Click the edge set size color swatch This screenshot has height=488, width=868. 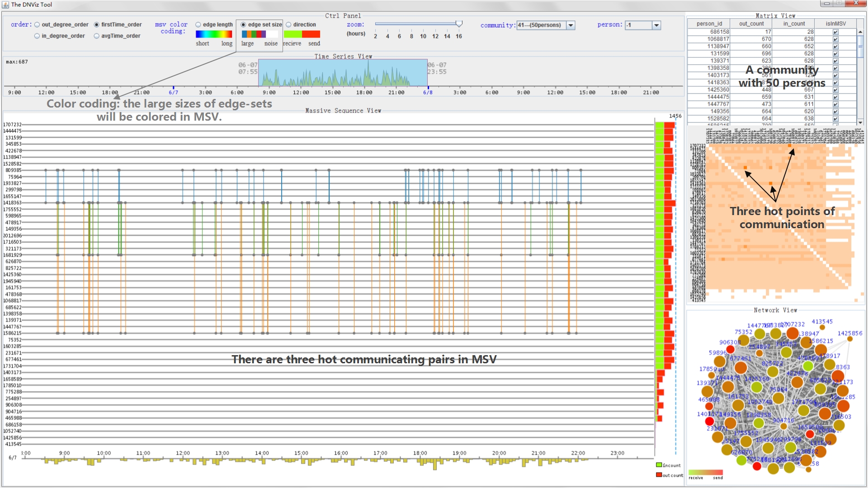[x=259, y=34]
